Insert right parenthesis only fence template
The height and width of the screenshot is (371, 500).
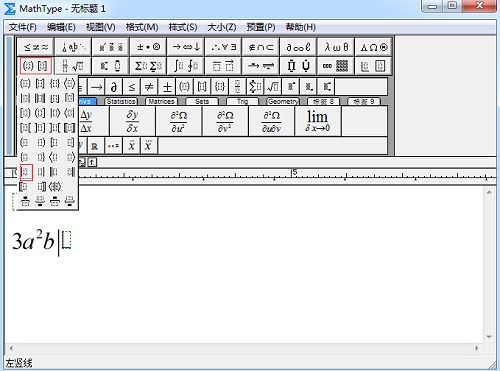[x=40, y=143]
